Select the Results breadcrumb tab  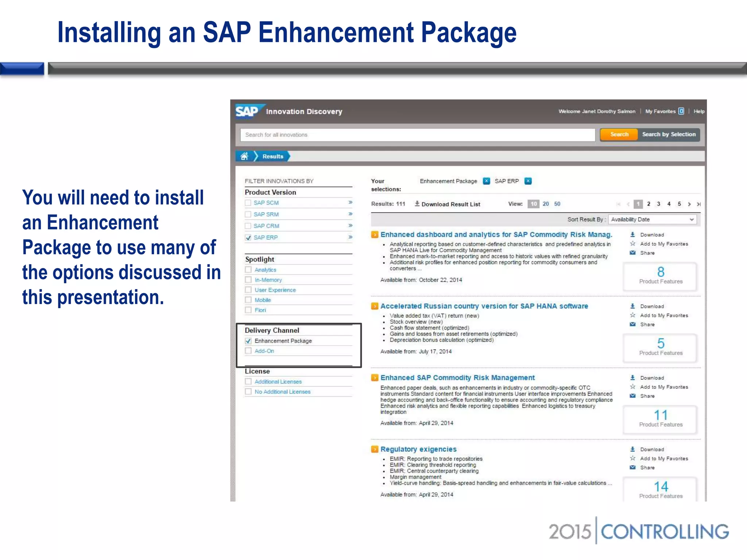[272, 156]
